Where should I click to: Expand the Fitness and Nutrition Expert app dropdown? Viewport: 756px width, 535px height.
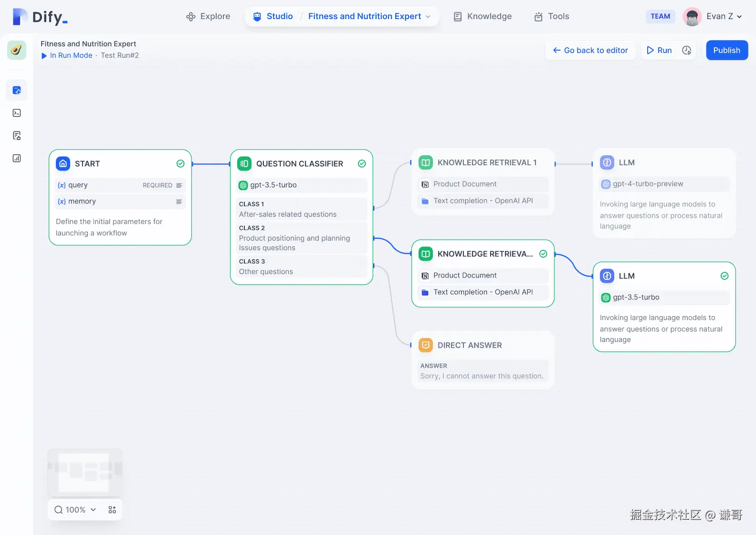point(428,17)
